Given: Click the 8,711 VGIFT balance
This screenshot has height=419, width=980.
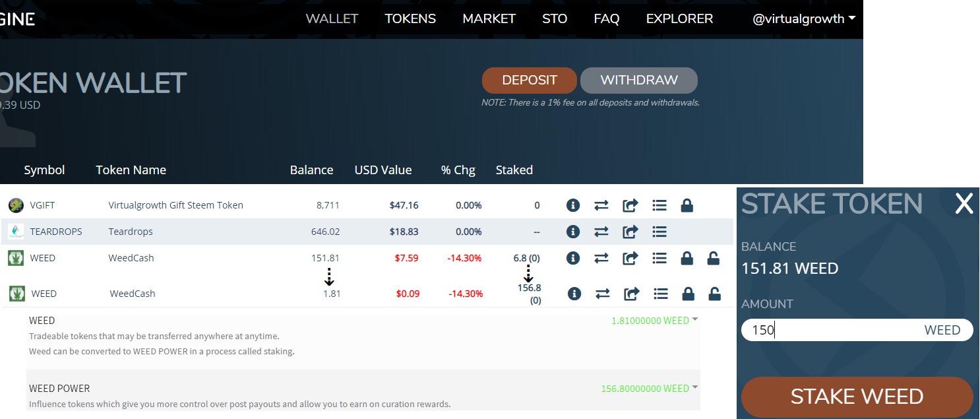Looking at the screenshot, I should tap(328, 205).
